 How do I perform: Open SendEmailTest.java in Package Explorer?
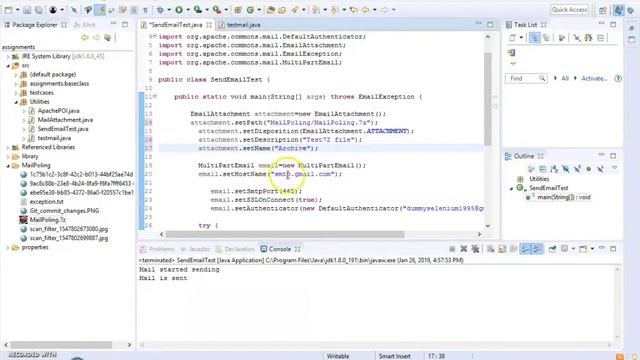(63, 129)
